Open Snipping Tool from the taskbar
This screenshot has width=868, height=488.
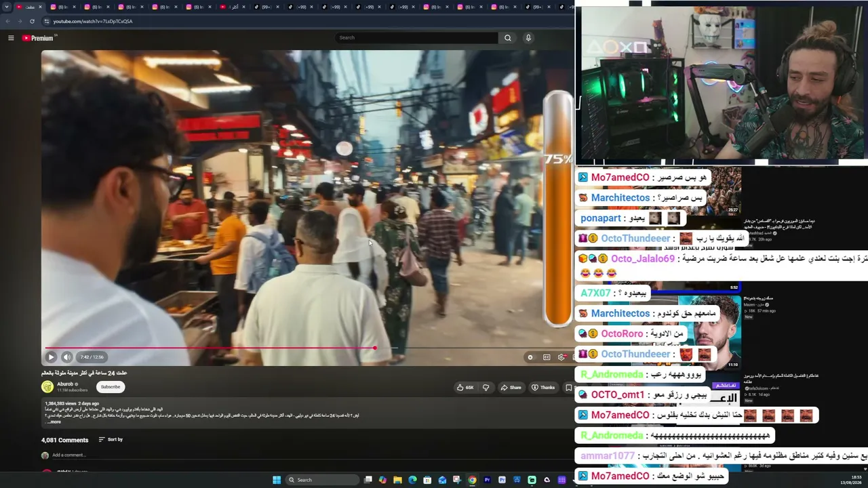tap(458, 480)
